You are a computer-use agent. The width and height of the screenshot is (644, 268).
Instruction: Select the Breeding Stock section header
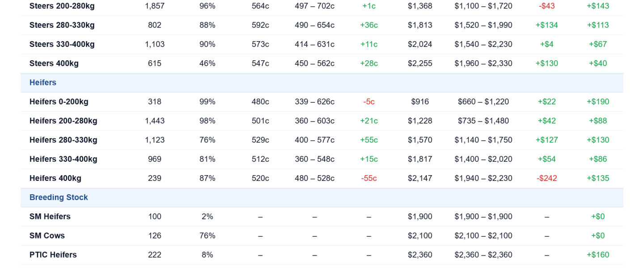coord(59,197)
